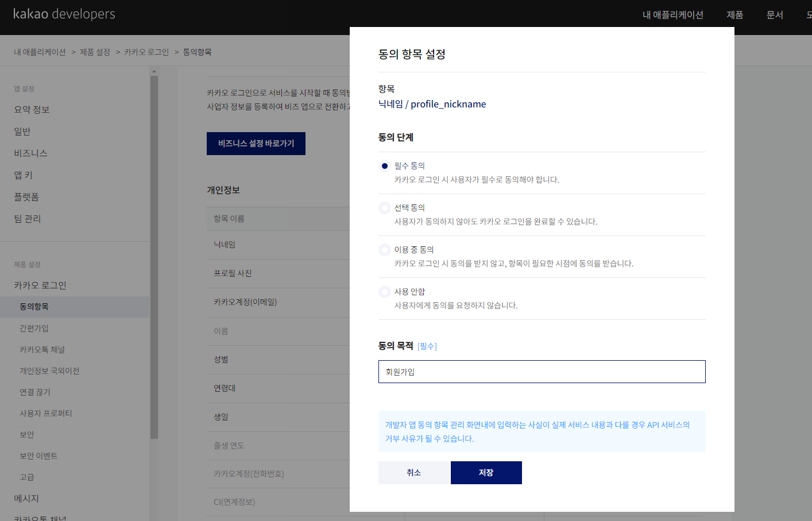Screen dimensions: 812x521
Task: Open 간편가입 in sidebar
Action: 34,329
